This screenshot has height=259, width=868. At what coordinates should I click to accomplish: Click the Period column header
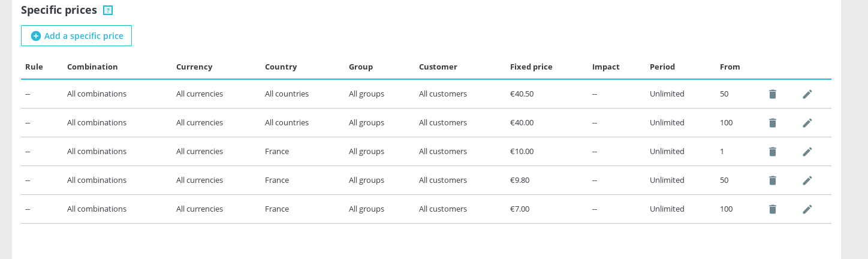click(x=662, y=67)
